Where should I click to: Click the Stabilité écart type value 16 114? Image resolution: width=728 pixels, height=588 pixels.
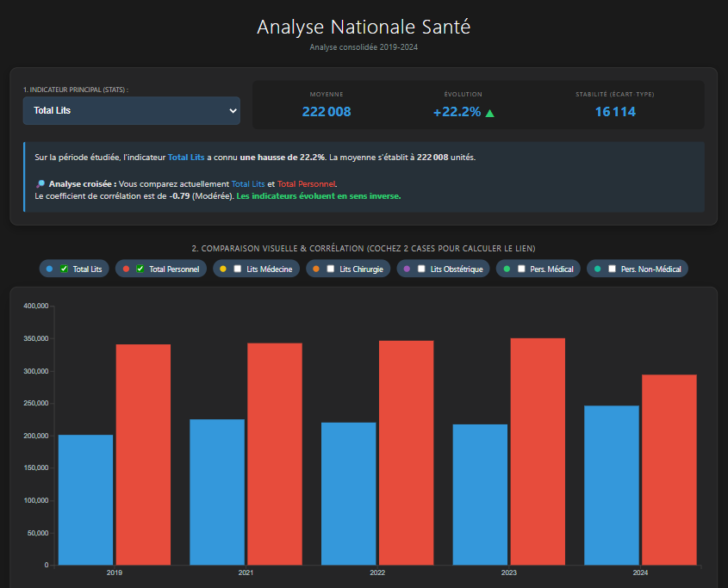point(615,112)
